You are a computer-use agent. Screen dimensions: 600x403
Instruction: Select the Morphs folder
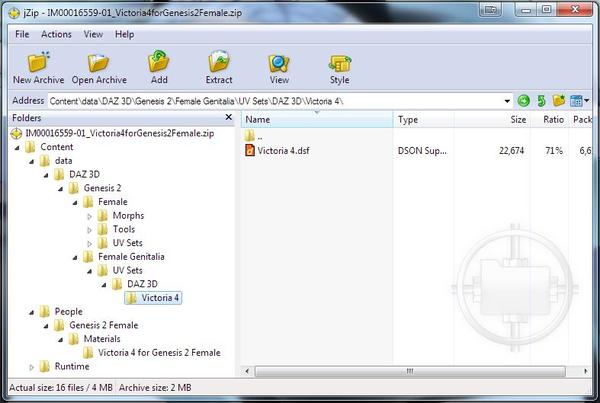[x=121, y=215]
